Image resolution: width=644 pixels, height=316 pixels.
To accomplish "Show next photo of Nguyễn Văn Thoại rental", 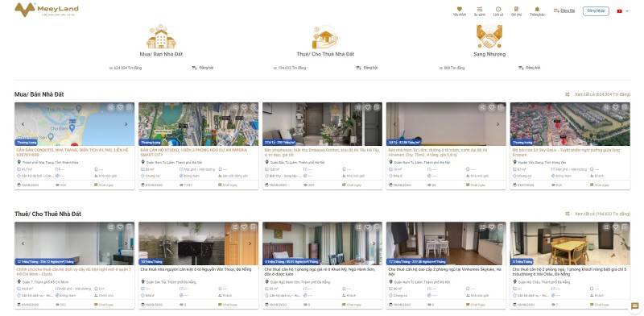I will 250,243.
